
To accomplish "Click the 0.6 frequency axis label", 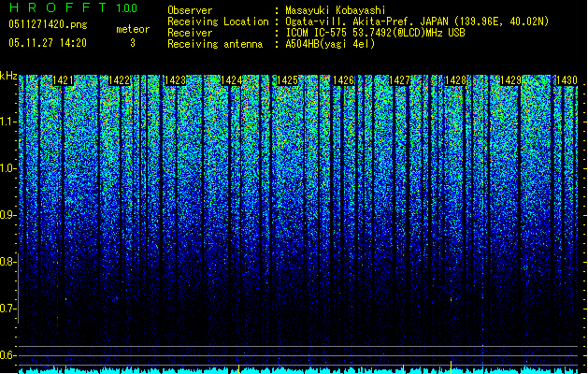I will (x=7, y=355).
